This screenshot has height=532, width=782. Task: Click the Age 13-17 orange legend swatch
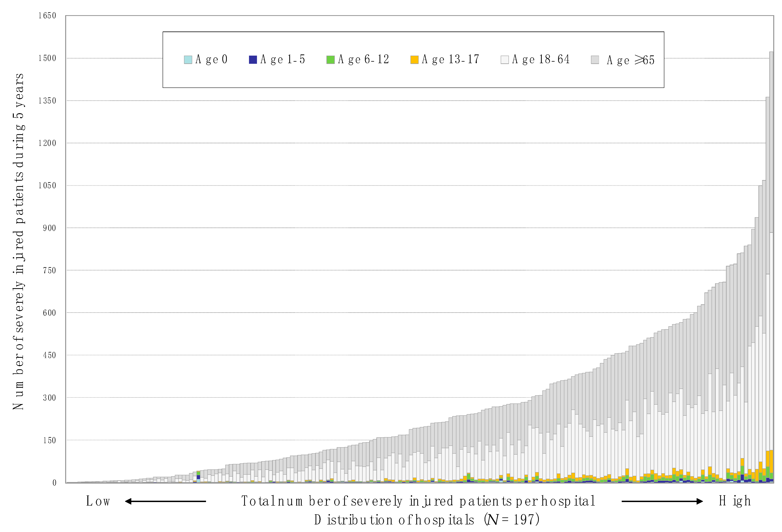coord(414,59)
